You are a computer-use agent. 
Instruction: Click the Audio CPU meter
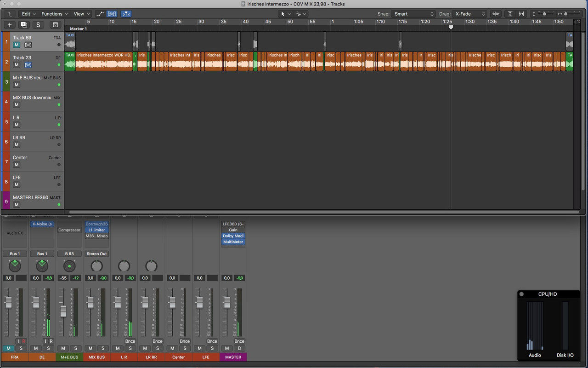click(x=535, y=326)
